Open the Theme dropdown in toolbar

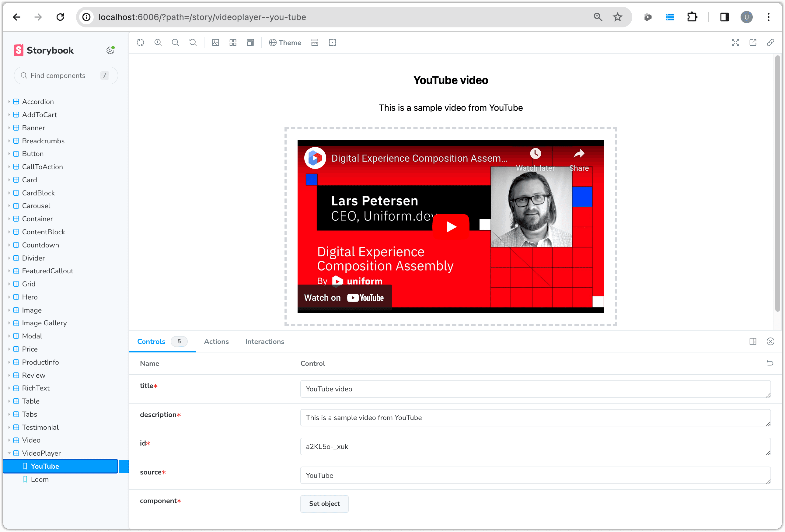point(285,43)
